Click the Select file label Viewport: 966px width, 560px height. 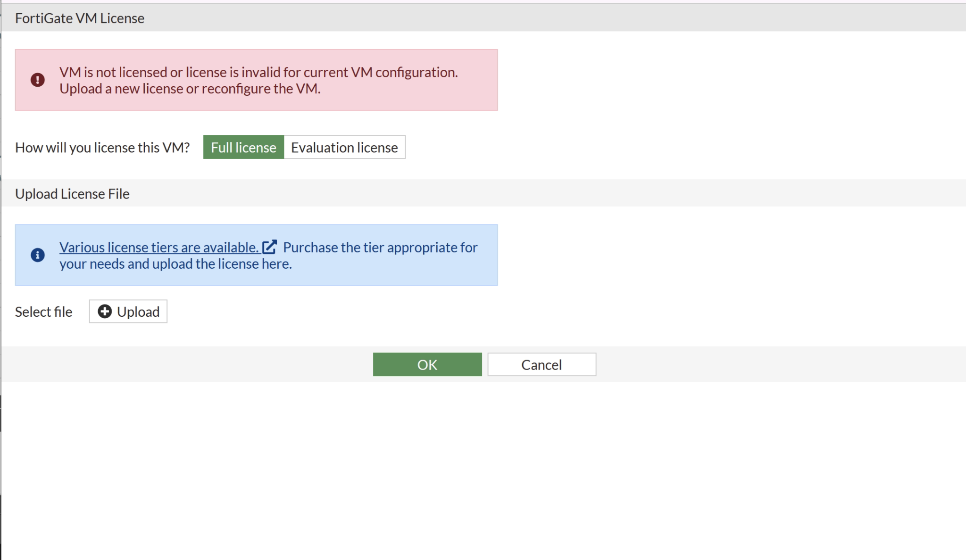43,311
